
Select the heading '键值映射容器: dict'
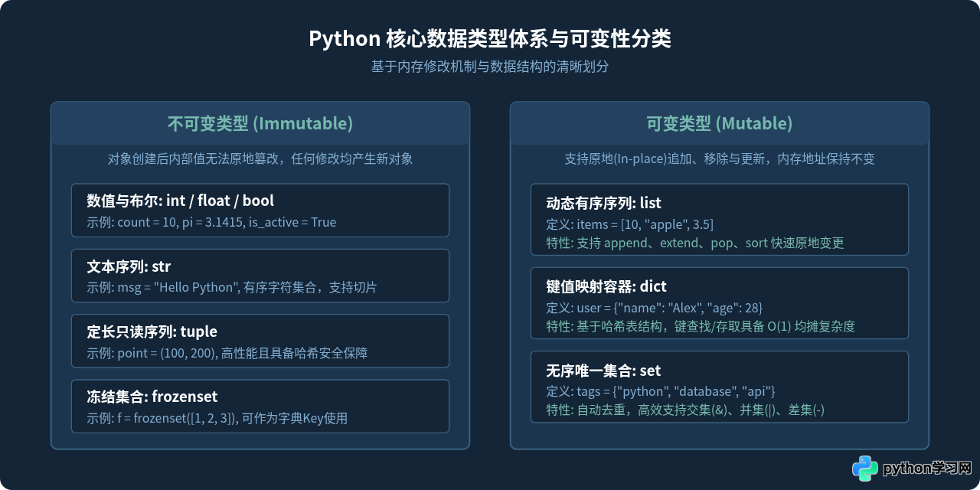[x=606, y=286]
